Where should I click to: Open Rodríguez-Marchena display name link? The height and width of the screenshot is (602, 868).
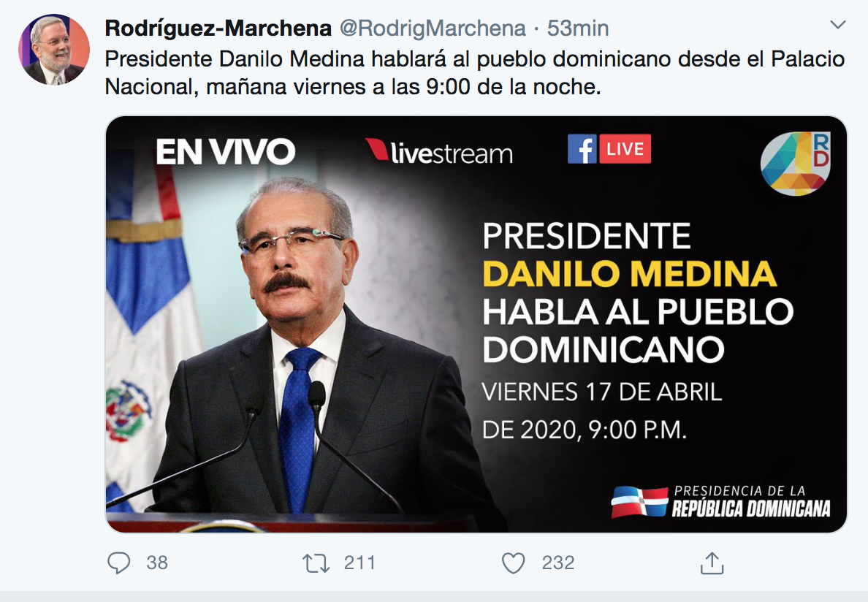(x=218, y=28)
